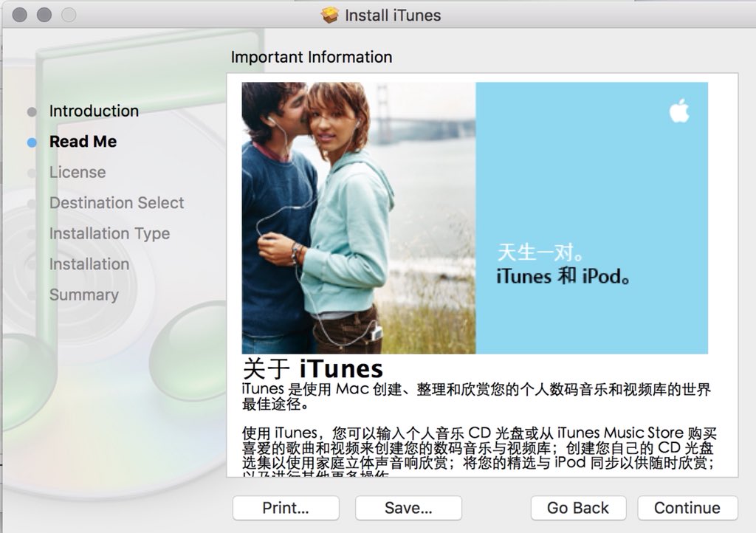Screen dimensions: 756x533
Task: Click the gray Introduction step bullet
Action: click(32, 112)
